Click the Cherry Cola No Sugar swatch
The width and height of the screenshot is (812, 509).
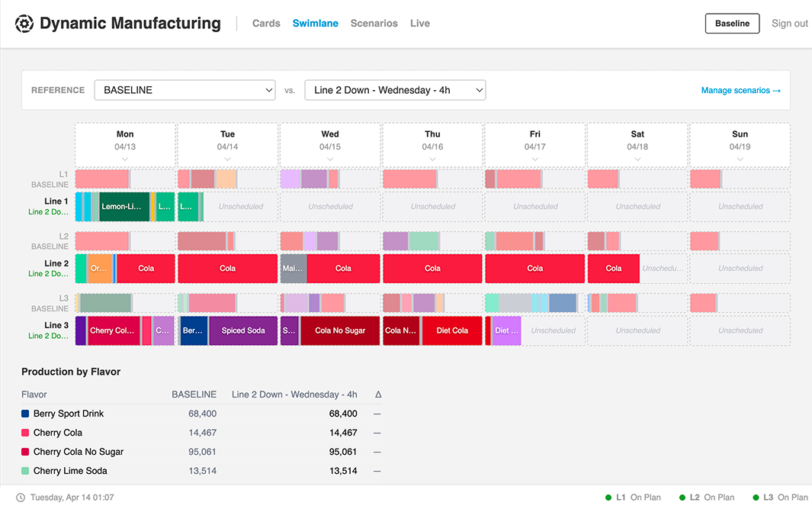coord(25,452)
